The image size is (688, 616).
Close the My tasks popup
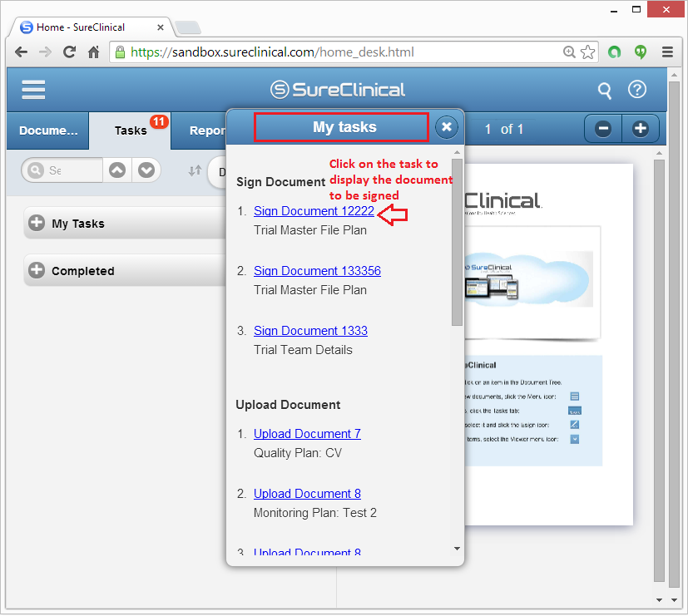pos(447,127)
